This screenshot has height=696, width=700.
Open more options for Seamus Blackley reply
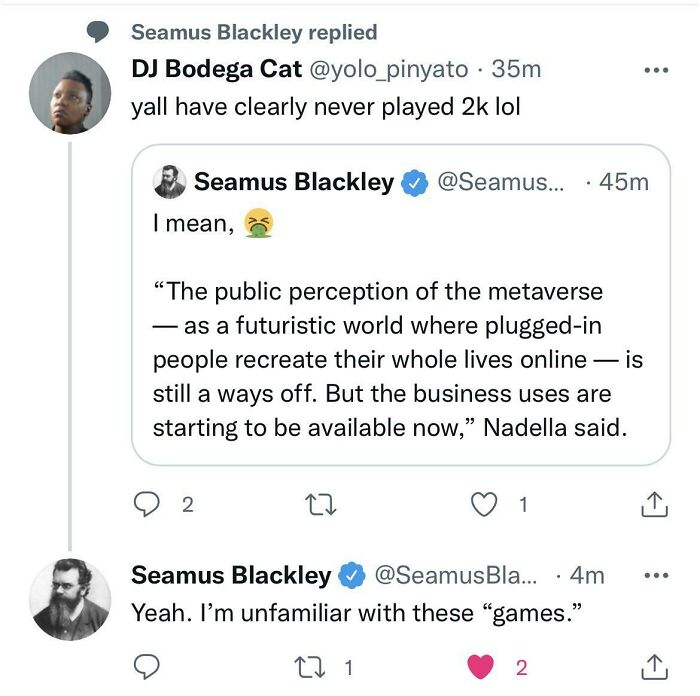(655, 576)
